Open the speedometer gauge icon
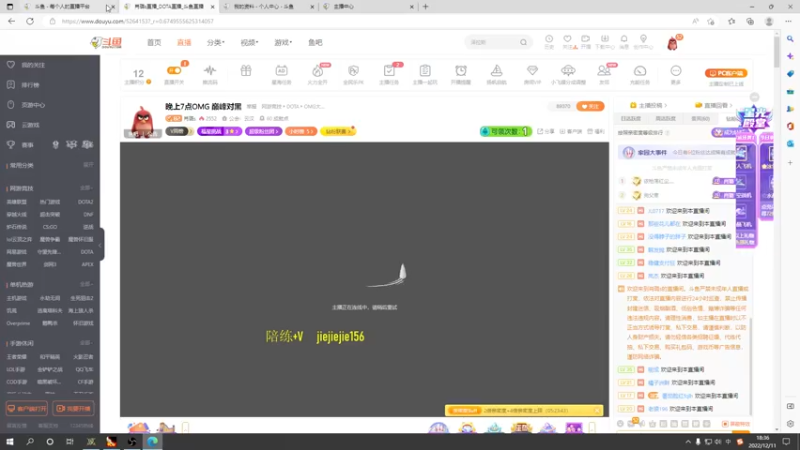 [x=640, y=70]
